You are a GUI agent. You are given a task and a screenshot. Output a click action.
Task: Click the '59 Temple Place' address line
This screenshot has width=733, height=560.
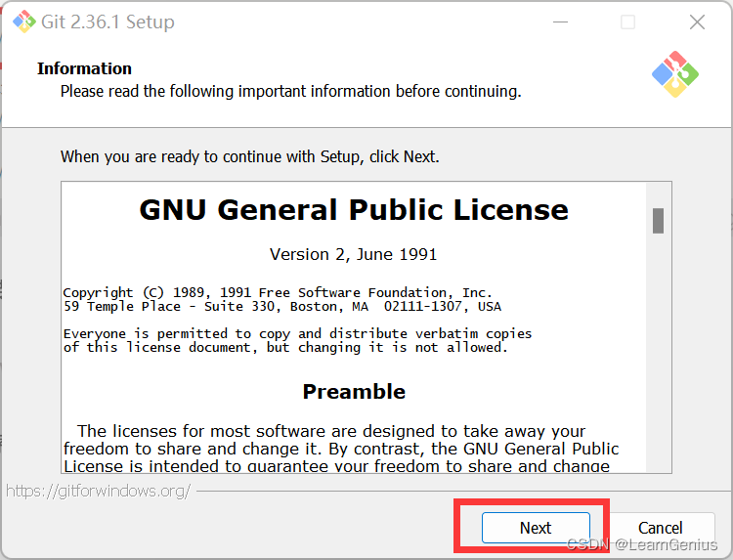(x=281, y=307)
